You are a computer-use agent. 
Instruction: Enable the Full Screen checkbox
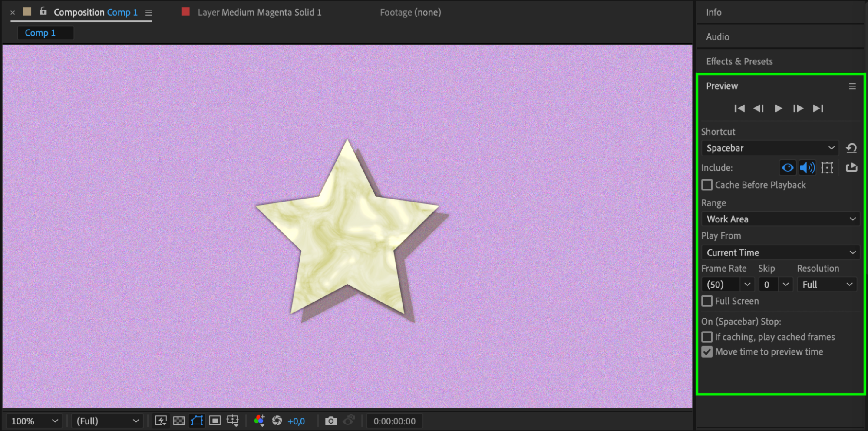707,301
